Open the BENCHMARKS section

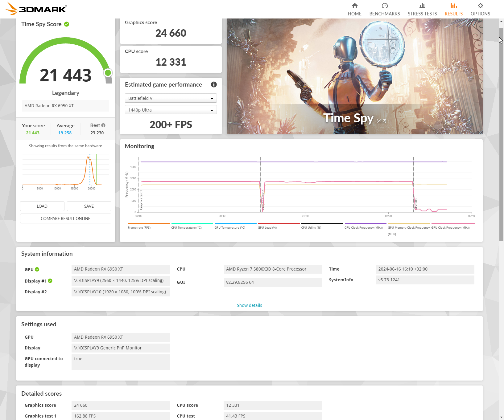(384, 10)
